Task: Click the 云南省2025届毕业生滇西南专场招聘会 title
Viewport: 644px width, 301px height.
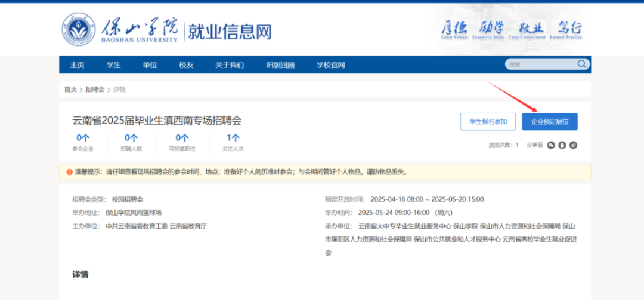Action: click(157, 121)
